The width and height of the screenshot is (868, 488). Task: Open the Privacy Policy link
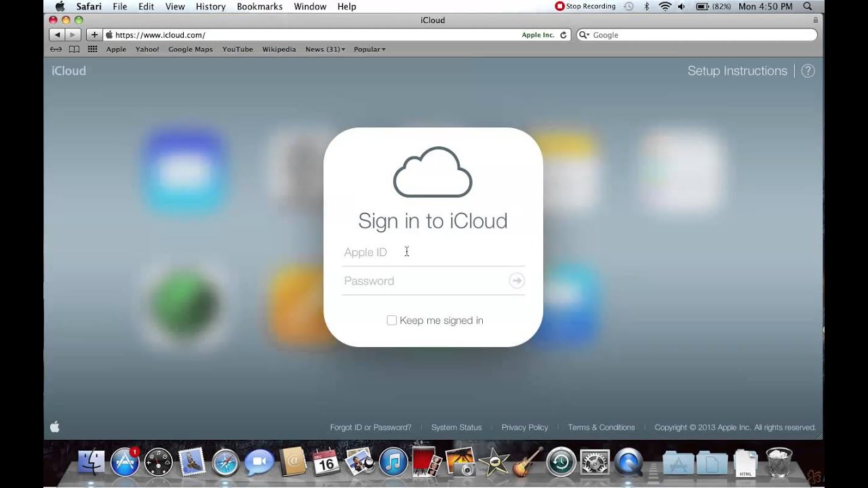(525, 428)
